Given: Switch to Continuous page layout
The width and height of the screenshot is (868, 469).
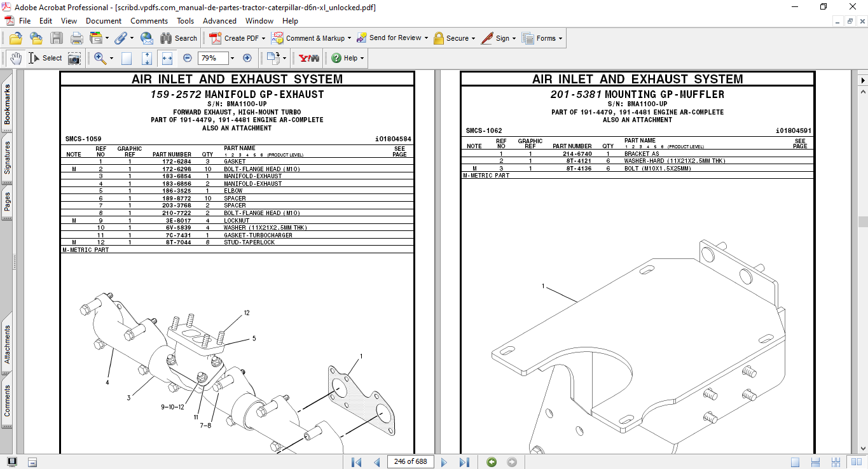Looking at the screenshot, I should [815, 462].
